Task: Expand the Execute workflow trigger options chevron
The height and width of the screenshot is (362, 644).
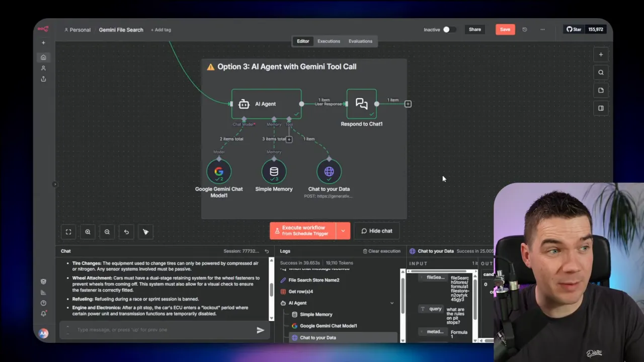Action: click(x=343, y=231)
